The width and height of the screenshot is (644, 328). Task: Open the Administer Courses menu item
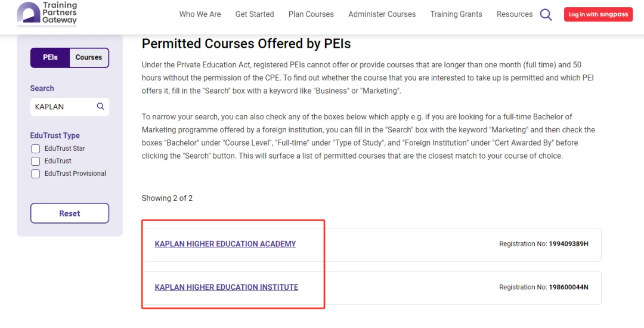pos(382,14)
